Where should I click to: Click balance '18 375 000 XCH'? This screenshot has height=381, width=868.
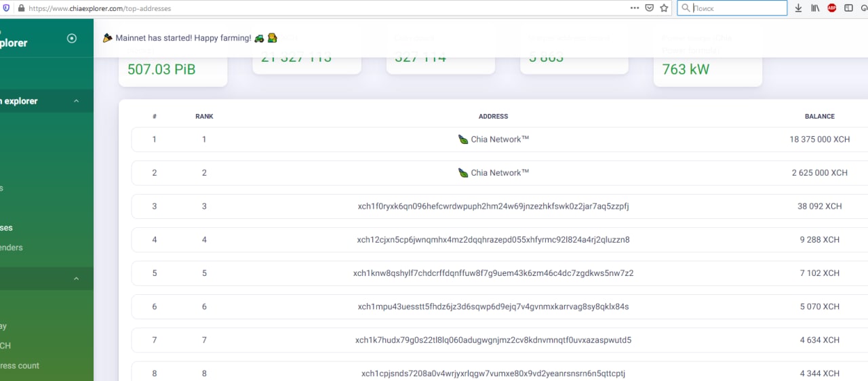point(819,139)
